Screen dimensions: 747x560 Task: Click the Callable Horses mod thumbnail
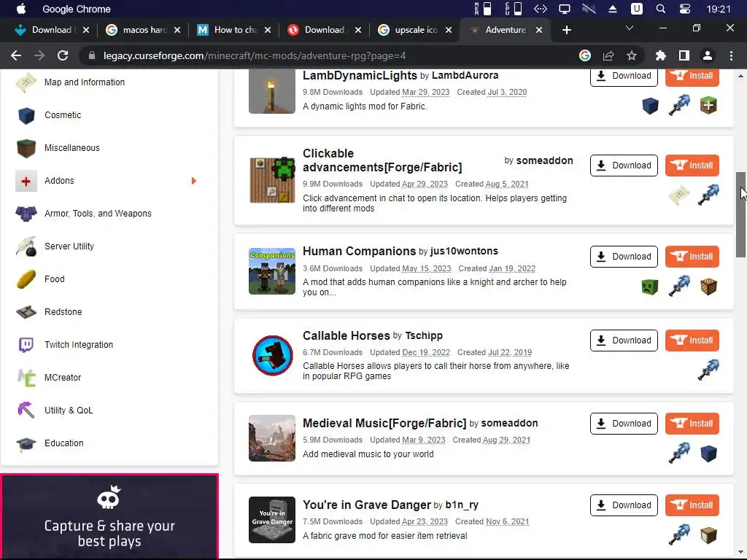pyautogui.click(x=272, y=355)
